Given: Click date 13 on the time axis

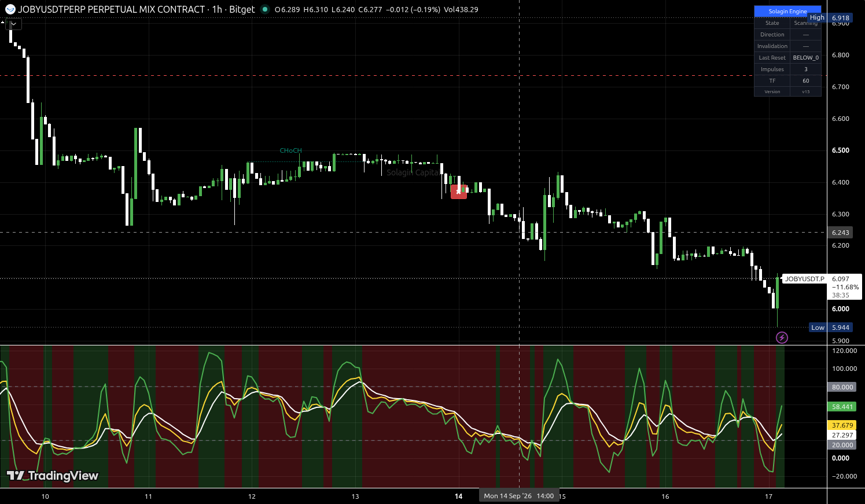Looking at the screenshot, I should pyautogui.click(x=355, y=496).
